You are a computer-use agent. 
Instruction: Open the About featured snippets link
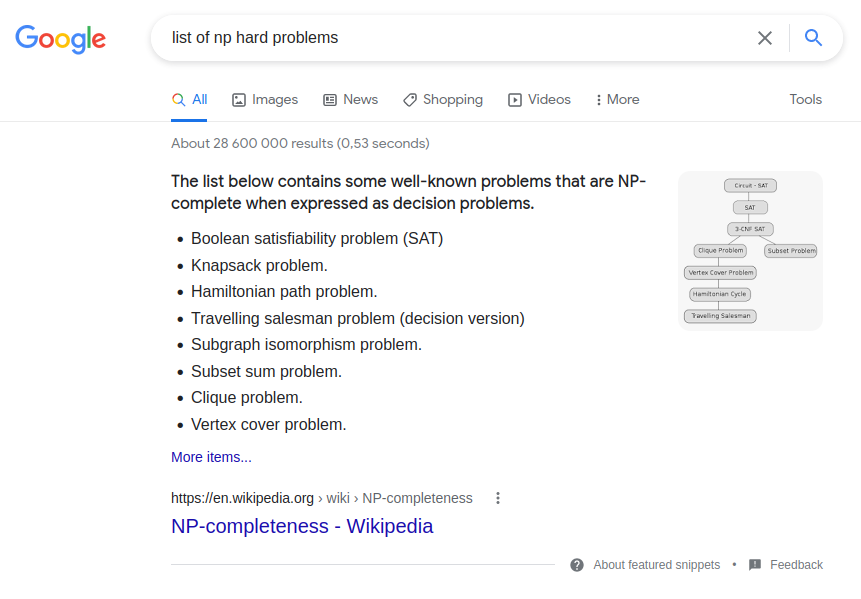point(657,565)
